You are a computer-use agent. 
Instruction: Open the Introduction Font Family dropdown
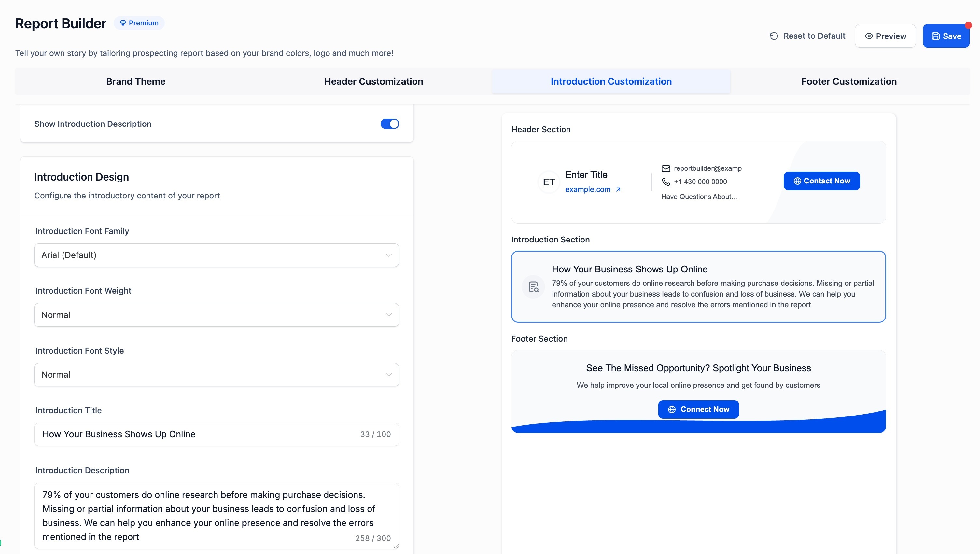click(217, 255)
